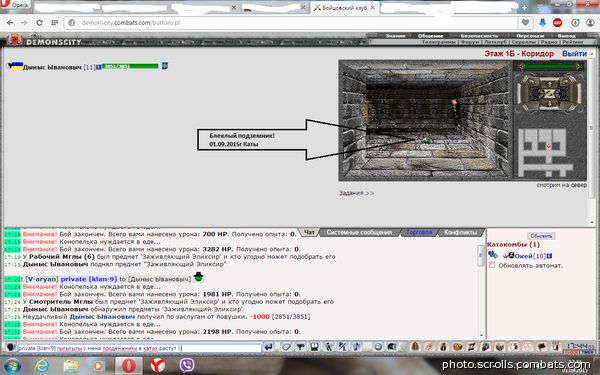Screen dimensions: 600x375
Task: Open the 'Общение' top menu
Action: pyautogui.click(x=430, y=36)
